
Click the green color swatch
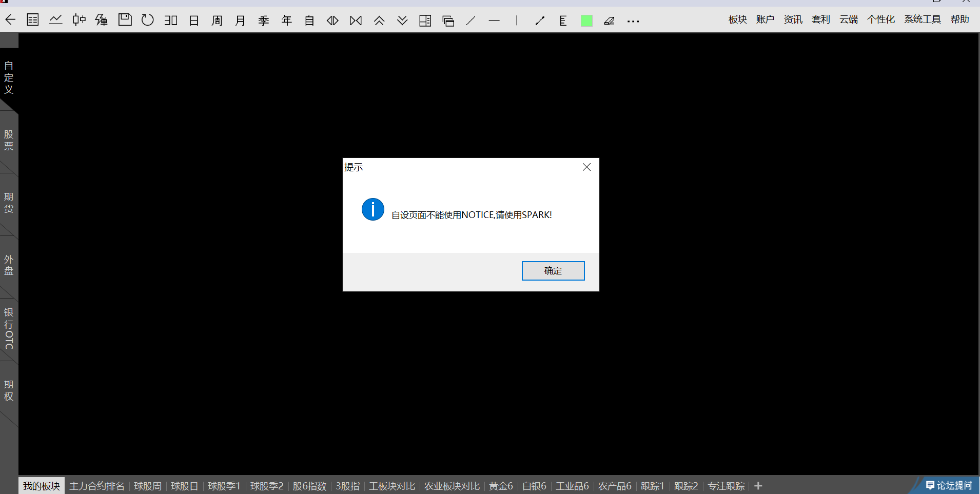point(586,21)
